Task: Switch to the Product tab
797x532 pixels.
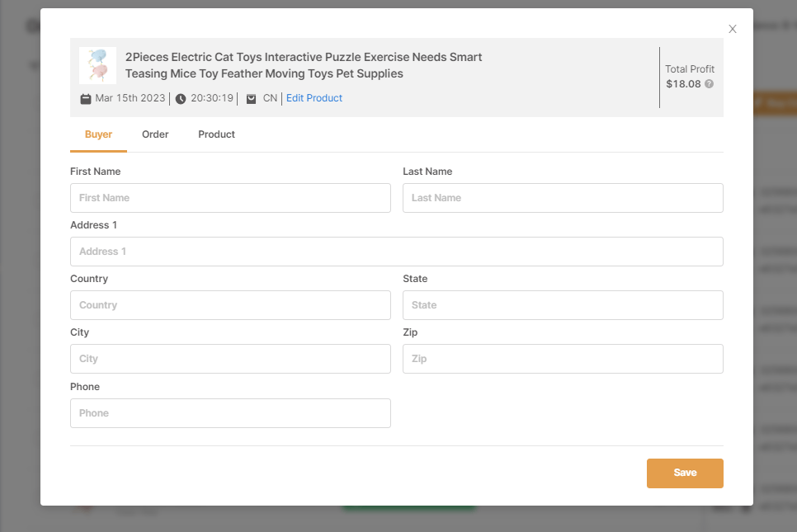Action: click(216, 134)
